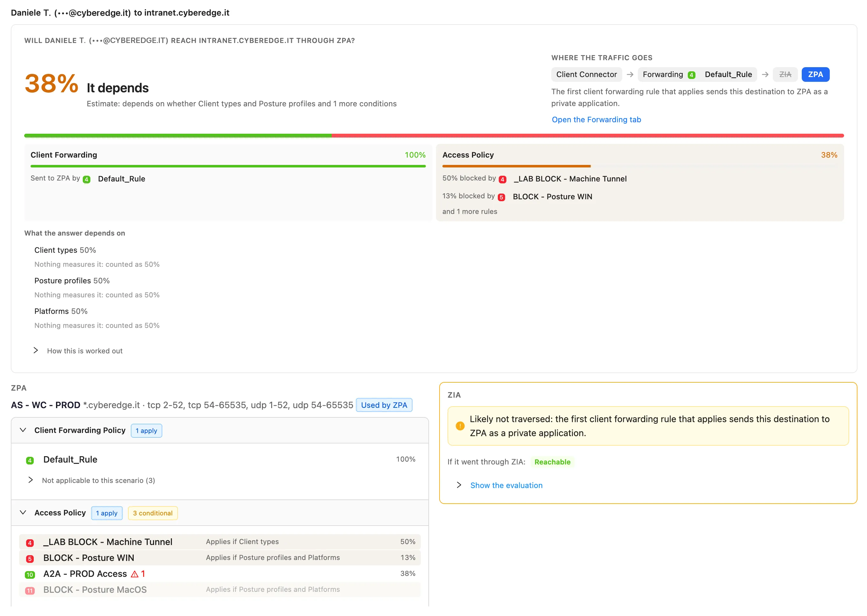This screenshot has height=616, width=867.
Task: Click the orange warning icon in ZIA notice
Action: click(460, 426)
